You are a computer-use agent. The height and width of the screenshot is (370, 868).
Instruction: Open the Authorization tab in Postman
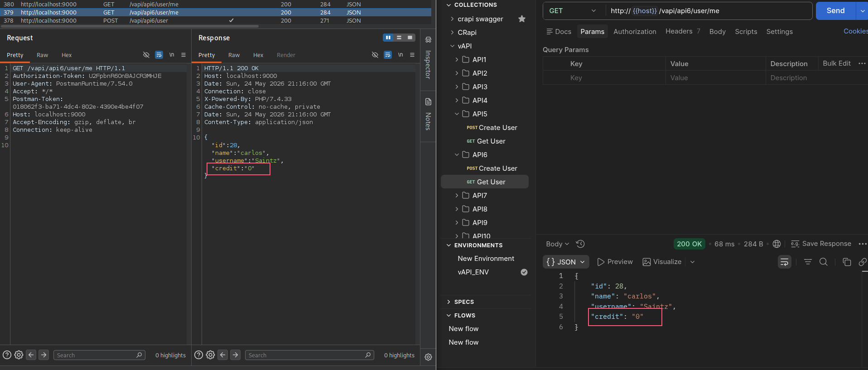pyautogui.click(x=635, y=32)
